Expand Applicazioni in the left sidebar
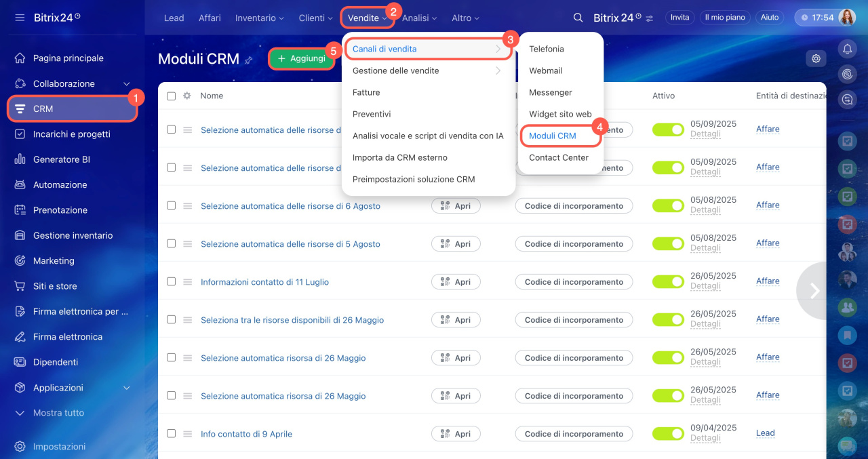 (x=126, y=388)
